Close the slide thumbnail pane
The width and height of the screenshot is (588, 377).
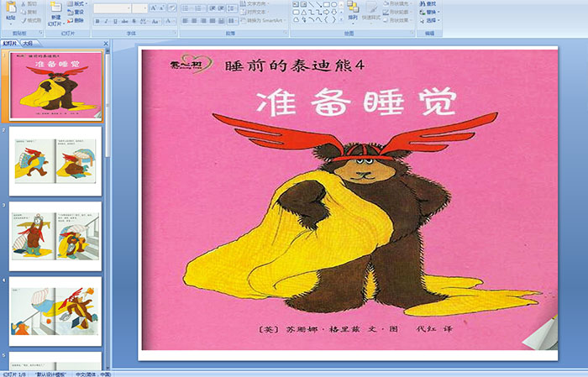coord(106,44)
